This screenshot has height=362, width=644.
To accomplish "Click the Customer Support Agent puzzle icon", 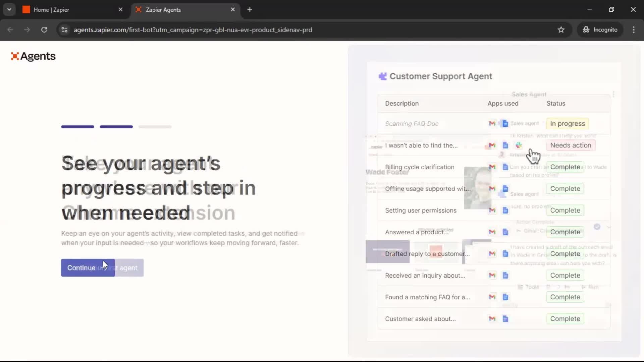I will [383, 76].
